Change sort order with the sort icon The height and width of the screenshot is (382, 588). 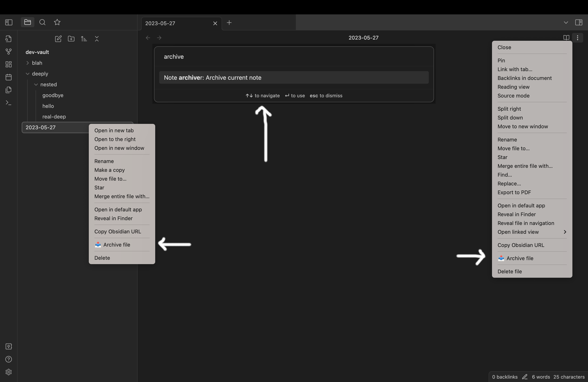84,39
